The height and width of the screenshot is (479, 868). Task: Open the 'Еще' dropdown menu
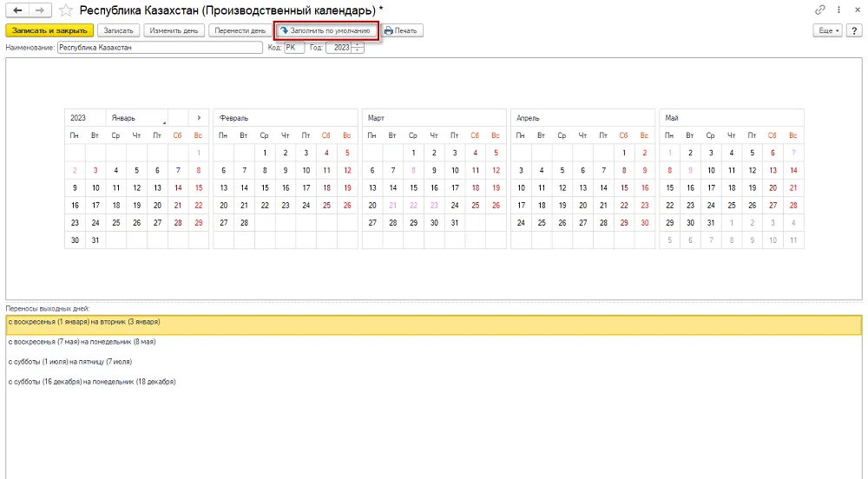coord(827,30)
